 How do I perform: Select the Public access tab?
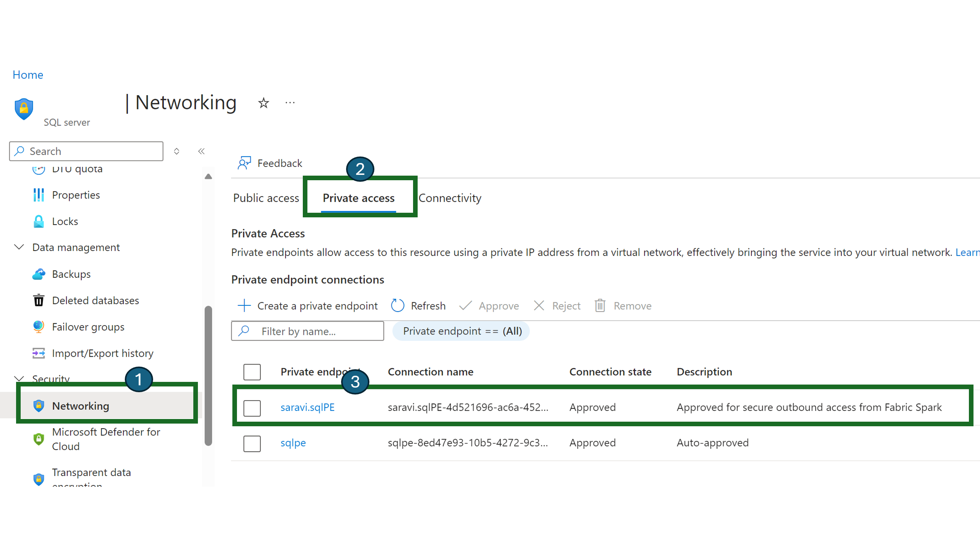coord(266,198)
